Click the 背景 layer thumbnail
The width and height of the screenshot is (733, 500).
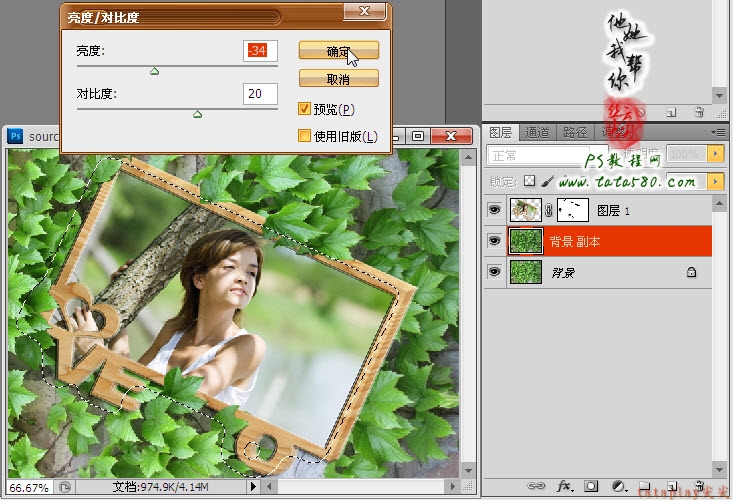(526, 272)
